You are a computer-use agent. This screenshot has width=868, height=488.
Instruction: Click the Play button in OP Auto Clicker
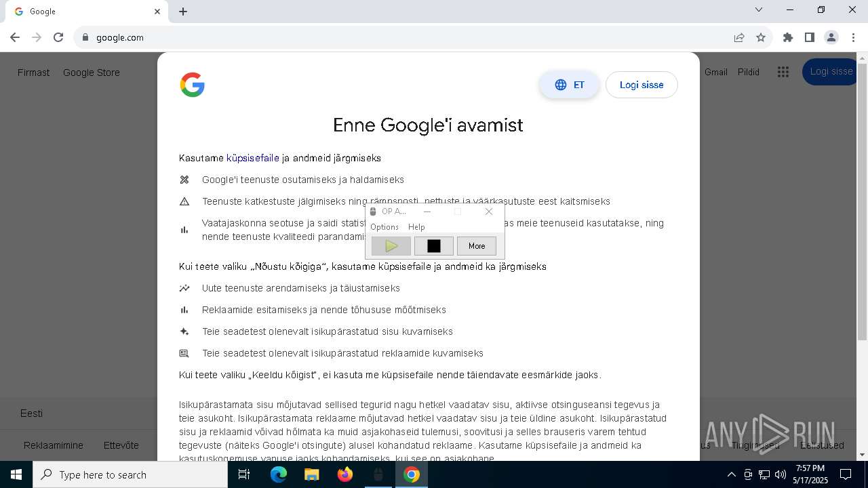[391, 246]
